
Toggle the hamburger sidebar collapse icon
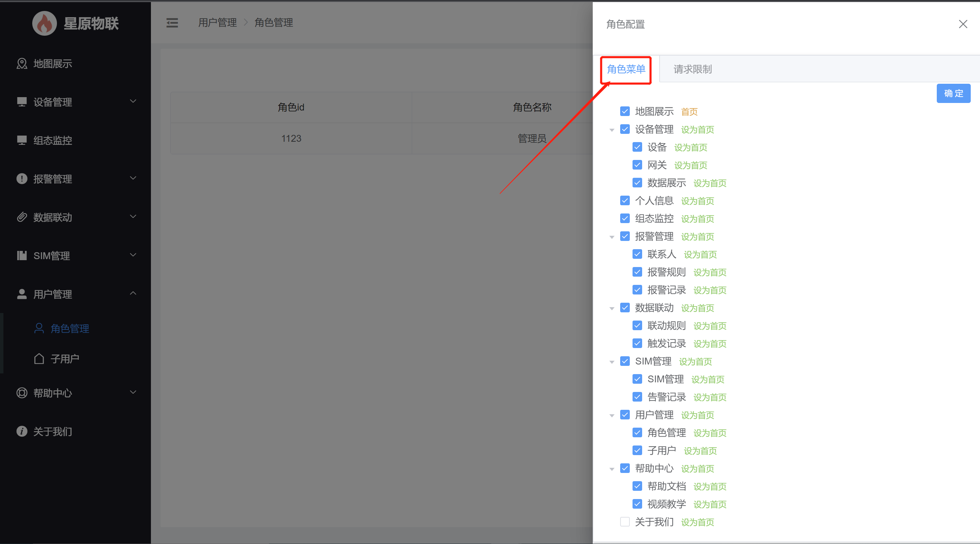172,23
